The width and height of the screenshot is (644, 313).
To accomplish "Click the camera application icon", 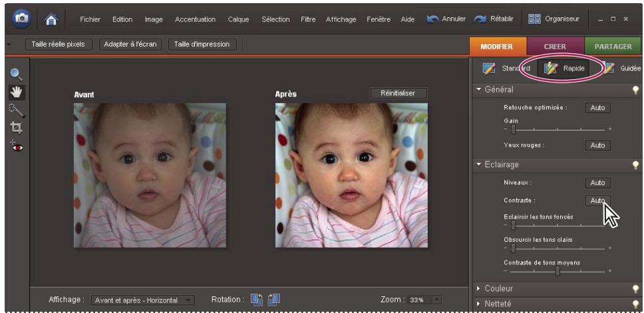I will (21, 19).
